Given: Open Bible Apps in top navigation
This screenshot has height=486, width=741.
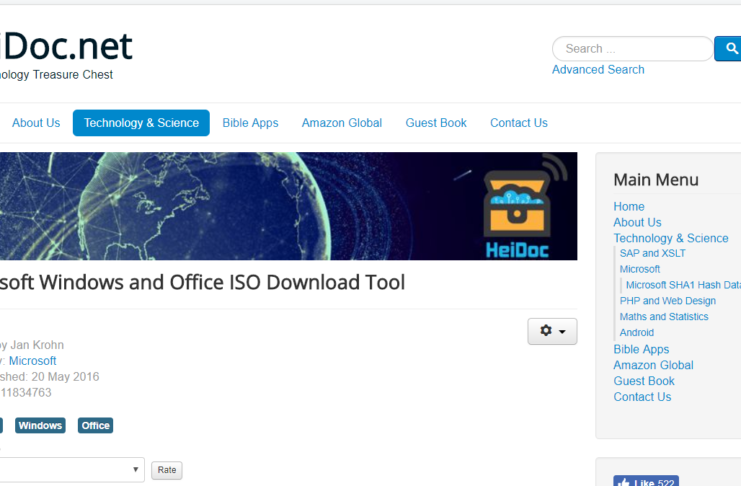Looking at the screenshot, I should [x=250, y=123].
